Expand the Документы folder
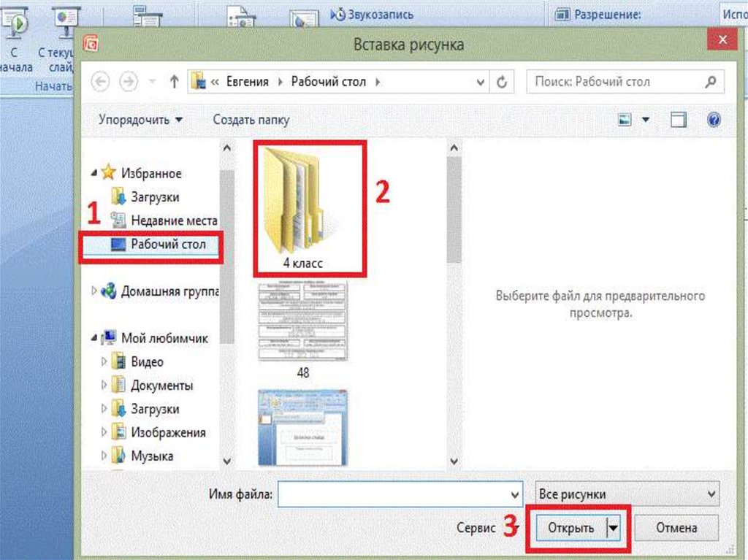The width and height of the screenshot is (748, 560). [104, 385]
